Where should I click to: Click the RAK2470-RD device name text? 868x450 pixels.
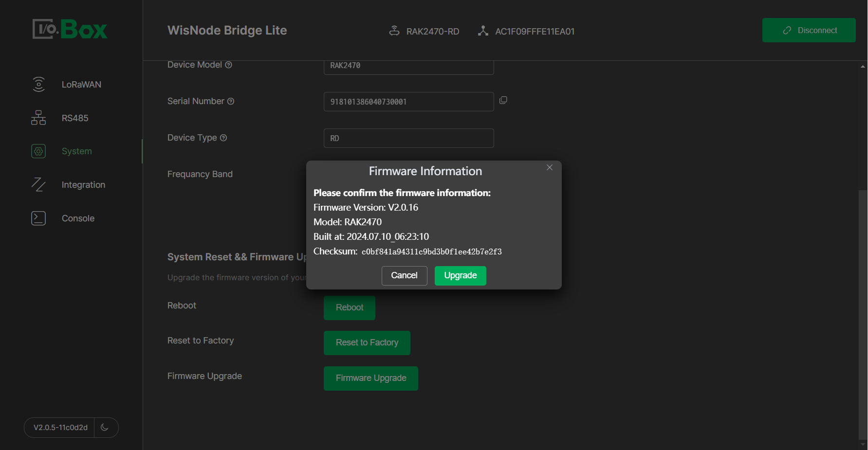click(x=433, y=32)
